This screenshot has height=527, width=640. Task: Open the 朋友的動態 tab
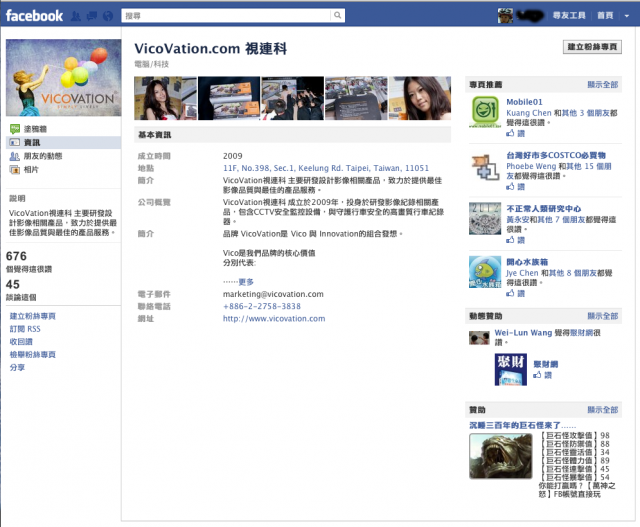pos(43,156)
